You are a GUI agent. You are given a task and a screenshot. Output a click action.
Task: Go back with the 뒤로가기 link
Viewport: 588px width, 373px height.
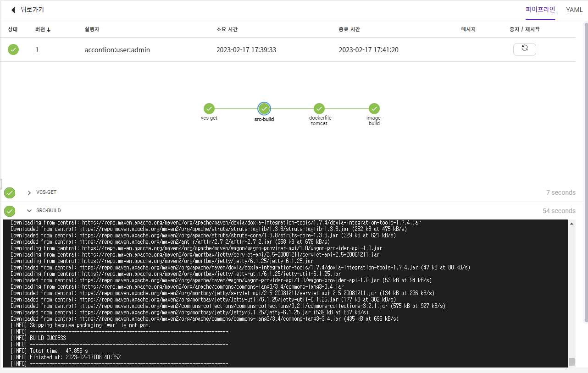pyautogui.click(x=32, y=10)
